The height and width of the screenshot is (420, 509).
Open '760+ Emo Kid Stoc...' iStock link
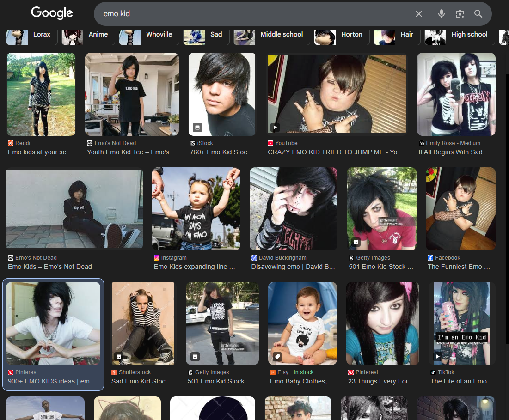pyautogui.click(x=221, y=152)
